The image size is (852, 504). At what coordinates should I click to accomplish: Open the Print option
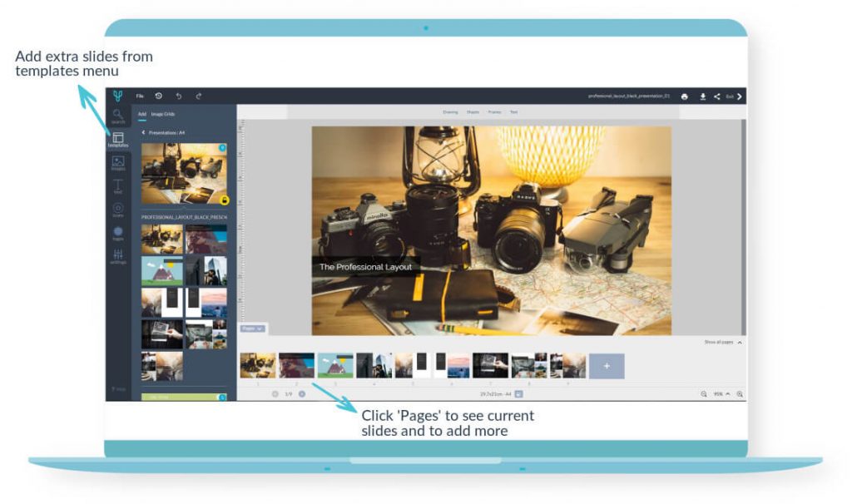(685, 96)
